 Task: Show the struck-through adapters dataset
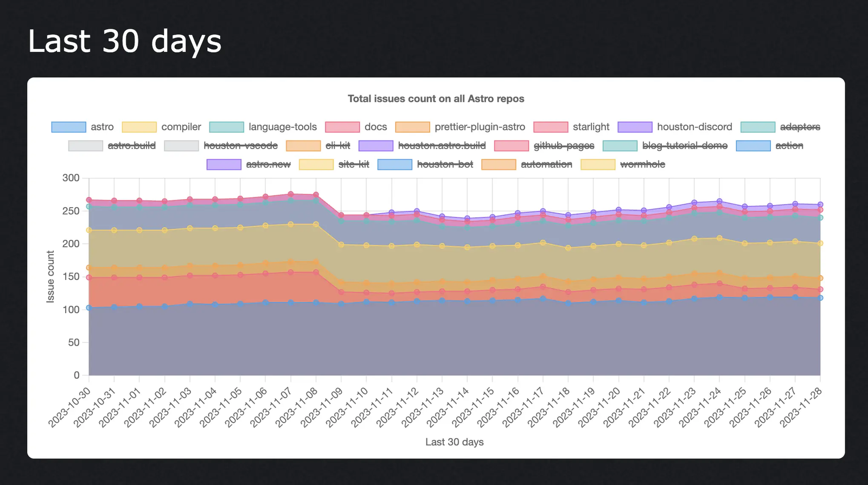[758, 127]
